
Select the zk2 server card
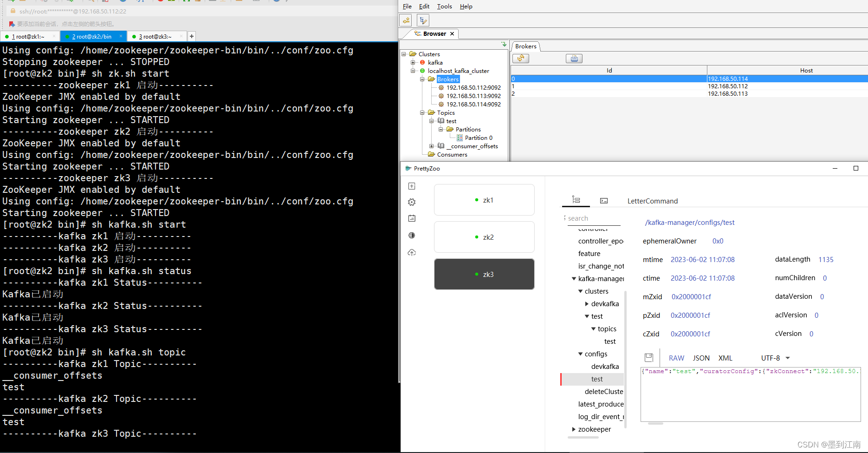tap(484, 237)
